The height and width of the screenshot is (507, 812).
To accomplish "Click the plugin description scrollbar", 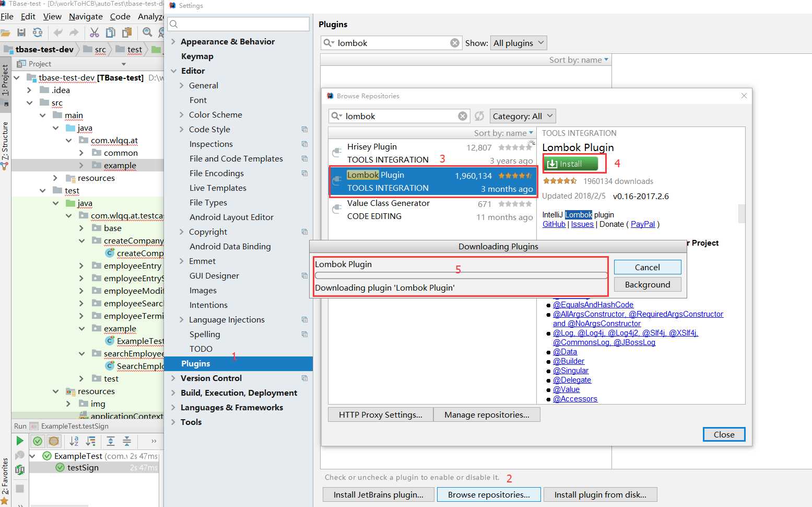I will tap(742, 213).
